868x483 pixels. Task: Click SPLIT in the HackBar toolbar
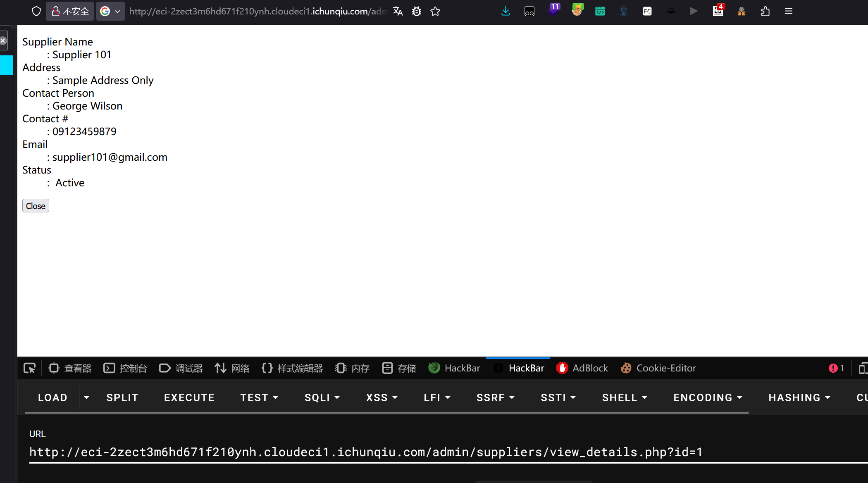tap(122, 397)
